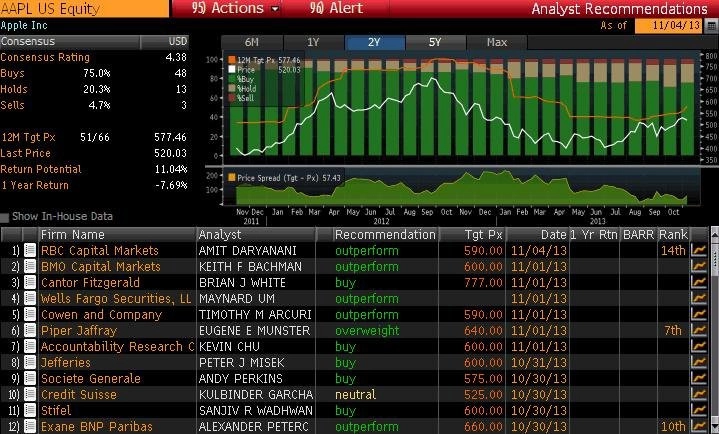Open the document icon for Cantor Fitzgerald
Image resolution: width=719 pixels, height=434 pixels.
(30, 283)
